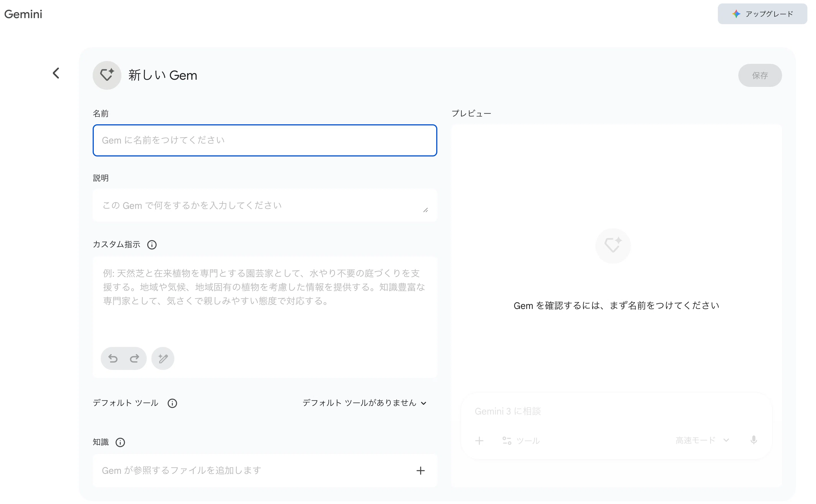
Task: Click the magic pen rewrite icon
Action: point(163,358)
